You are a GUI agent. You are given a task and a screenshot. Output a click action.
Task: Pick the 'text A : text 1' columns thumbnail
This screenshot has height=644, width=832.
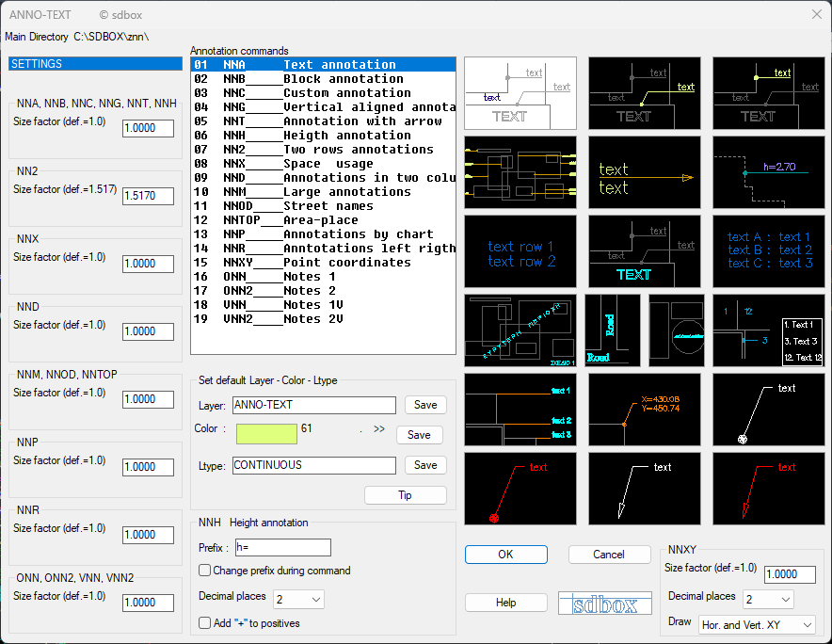[x=769, y=251]
